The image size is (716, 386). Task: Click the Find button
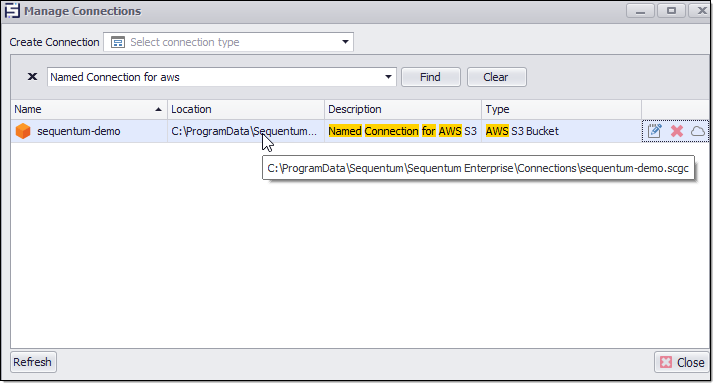(x=431, y=77)
